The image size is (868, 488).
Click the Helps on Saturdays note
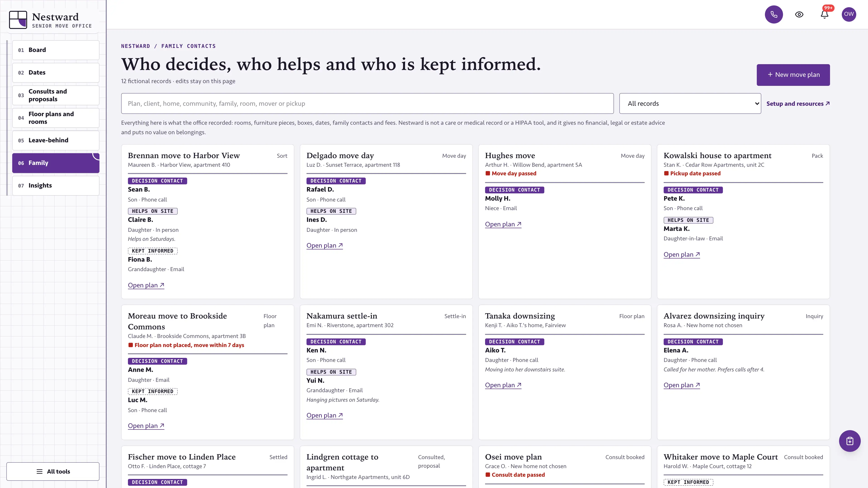[x=152, y=239]
